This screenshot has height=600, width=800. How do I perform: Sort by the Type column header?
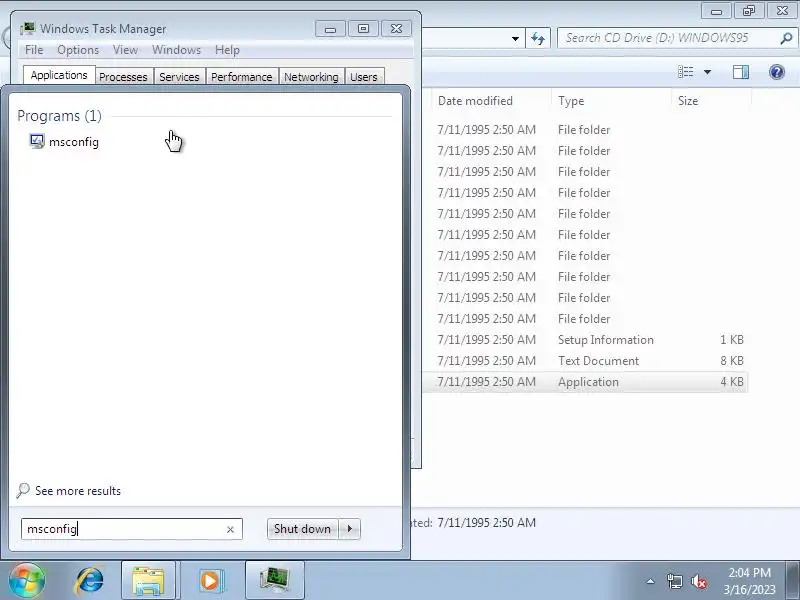point(571,101)
